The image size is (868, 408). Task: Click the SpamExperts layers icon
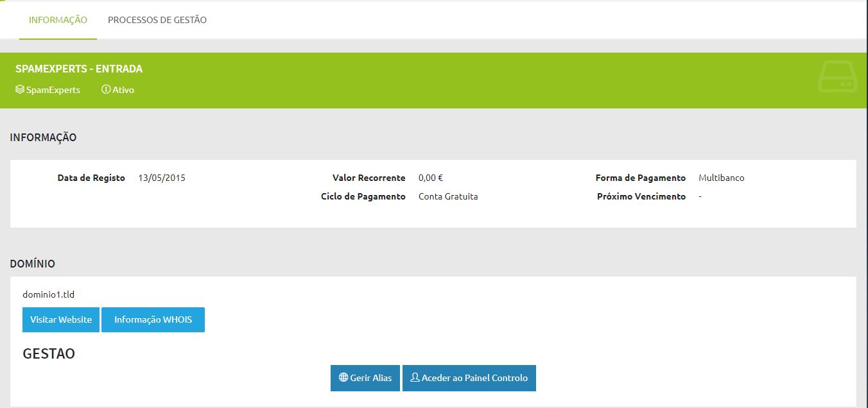click(x=20, y=90)
